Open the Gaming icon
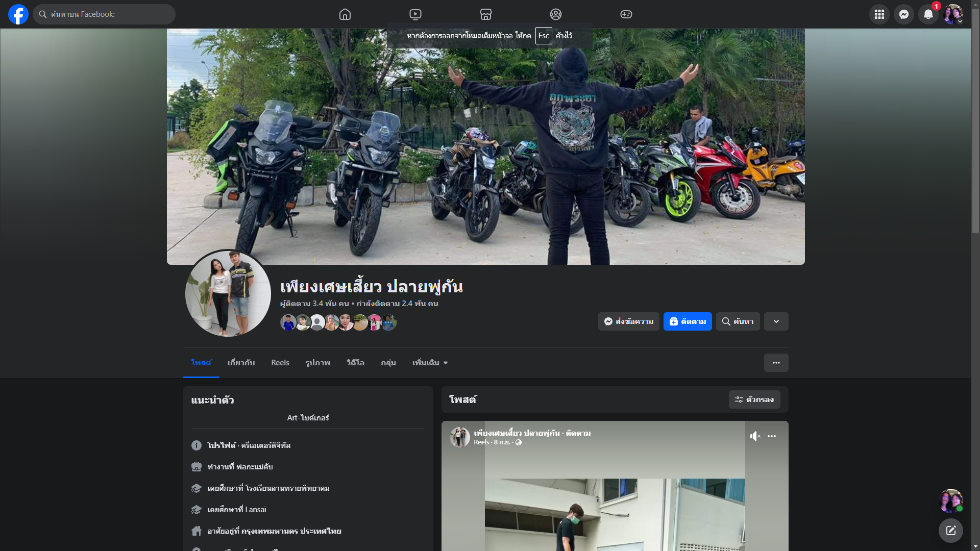The width and height of the screenshot is (980, 551). coord(626,14)
